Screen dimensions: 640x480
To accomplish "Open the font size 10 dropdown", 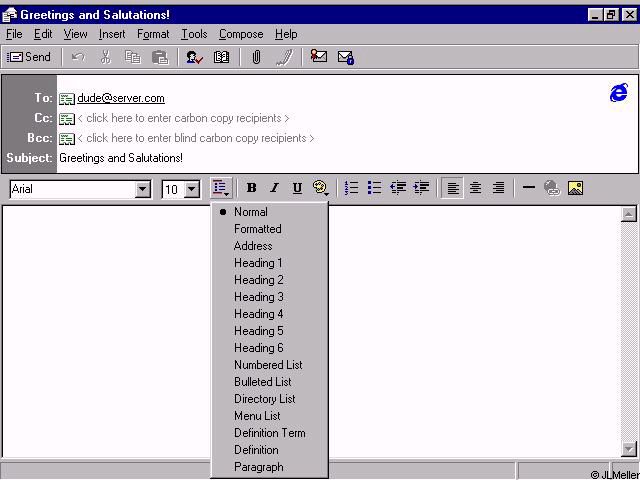I will pyautogui.click(x=192, y=189).
